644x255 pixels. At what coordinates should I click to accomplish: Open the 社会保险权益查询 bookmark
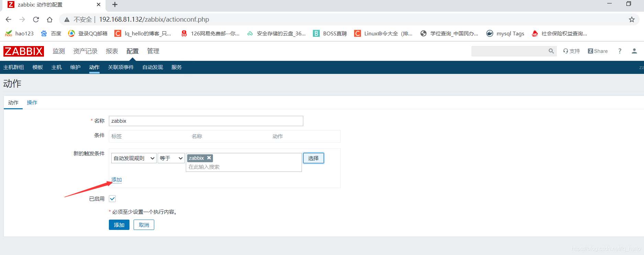pos(559,33)
